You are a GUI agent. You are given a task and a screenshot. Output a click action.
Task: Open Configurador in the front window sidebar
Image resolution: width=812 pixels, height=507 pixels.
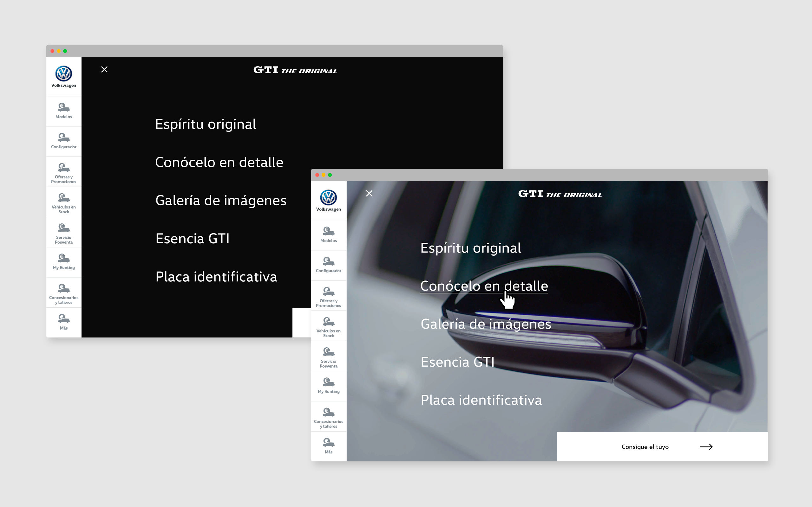pyautogui.click(x=329, y=265)
